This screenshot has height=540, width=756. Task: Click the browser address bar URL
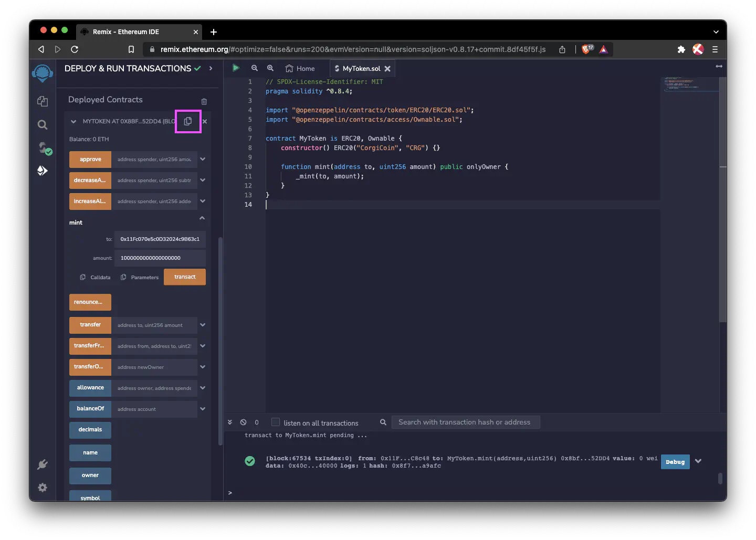click(x=353, y=49)
